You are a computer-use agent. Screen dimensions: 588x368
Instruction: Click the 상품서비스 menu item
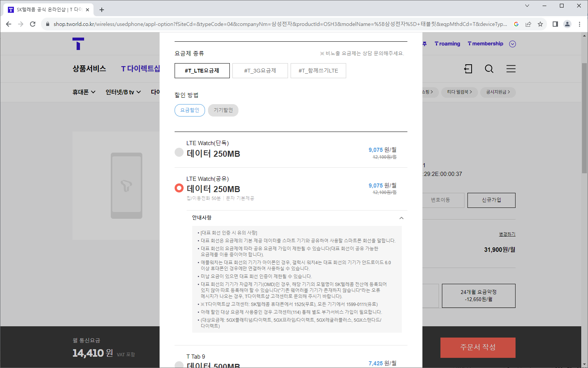[x=89, y=69]
